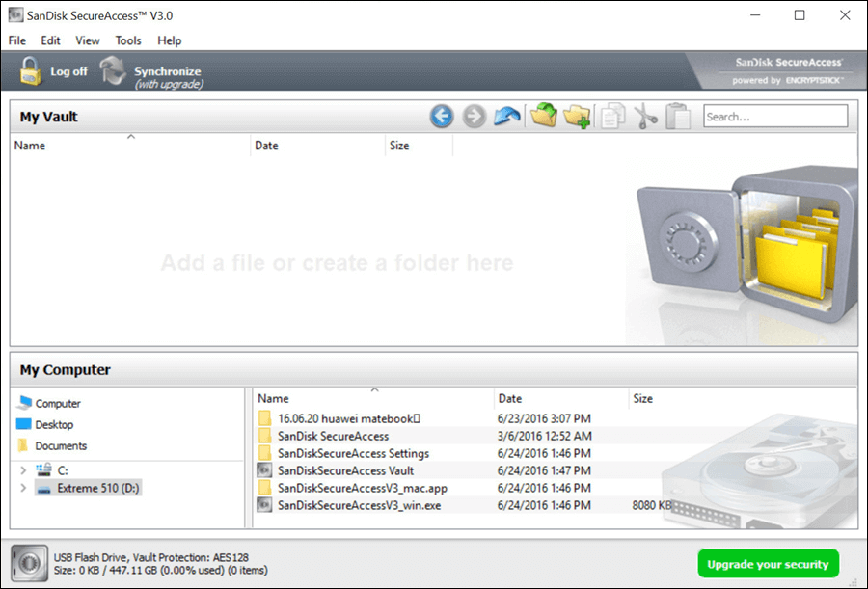Click the copy documents icon
This screenshot has width=868, height=589.
pos(613,116)
